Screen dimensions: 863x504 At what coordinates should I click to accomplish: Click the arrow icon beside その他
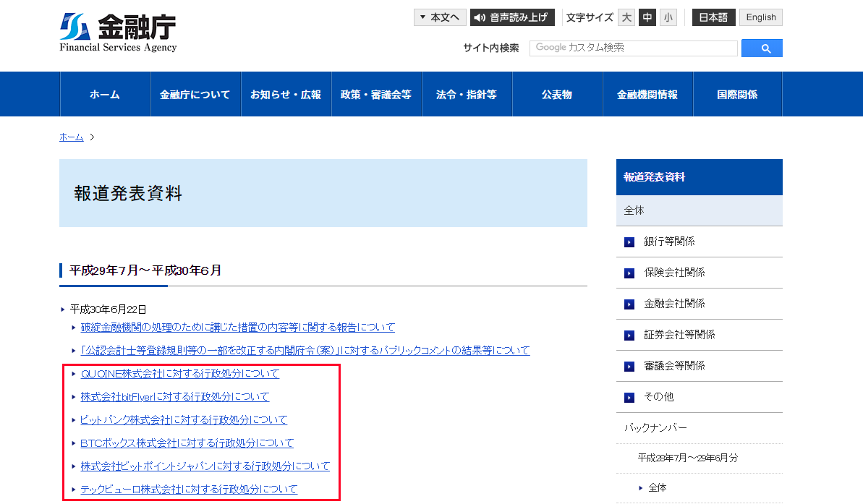click(x=629, y=397)
